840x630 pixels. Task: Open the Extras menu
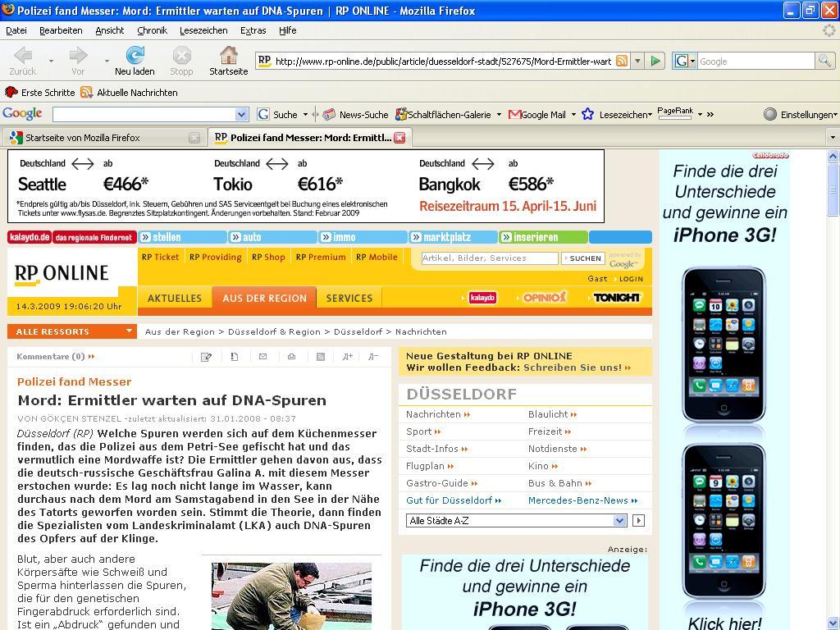coord(253,30)
